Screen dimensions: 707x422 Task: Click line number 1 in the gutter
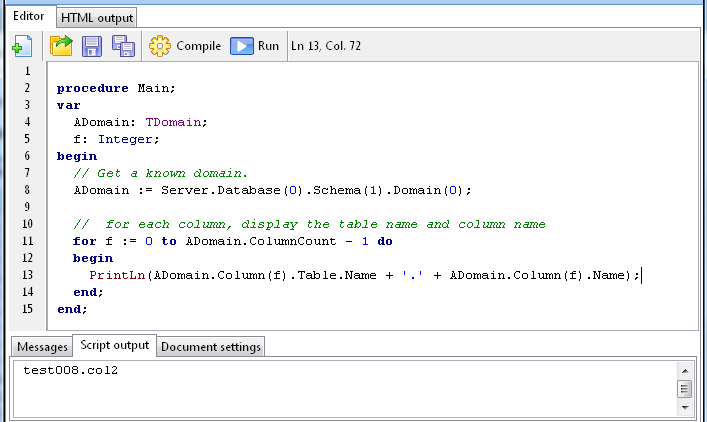click(28, 71)
